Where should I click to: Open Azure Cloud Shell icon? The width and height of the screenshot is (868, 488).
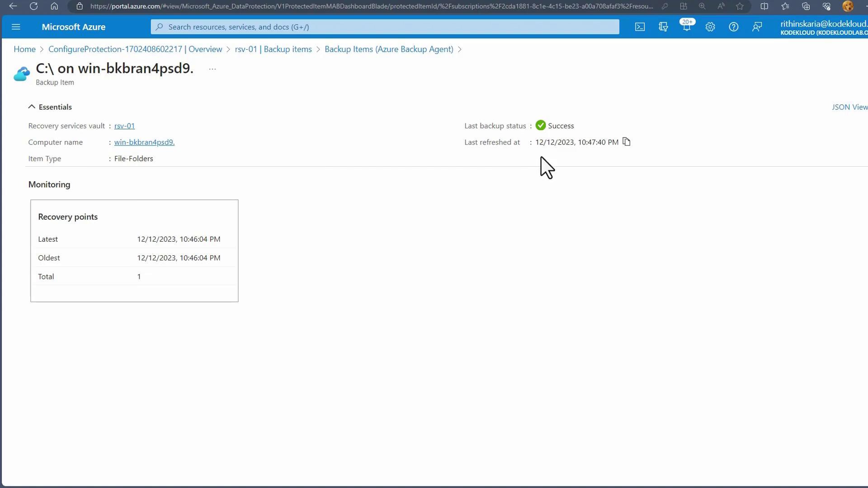pos(640,27)
